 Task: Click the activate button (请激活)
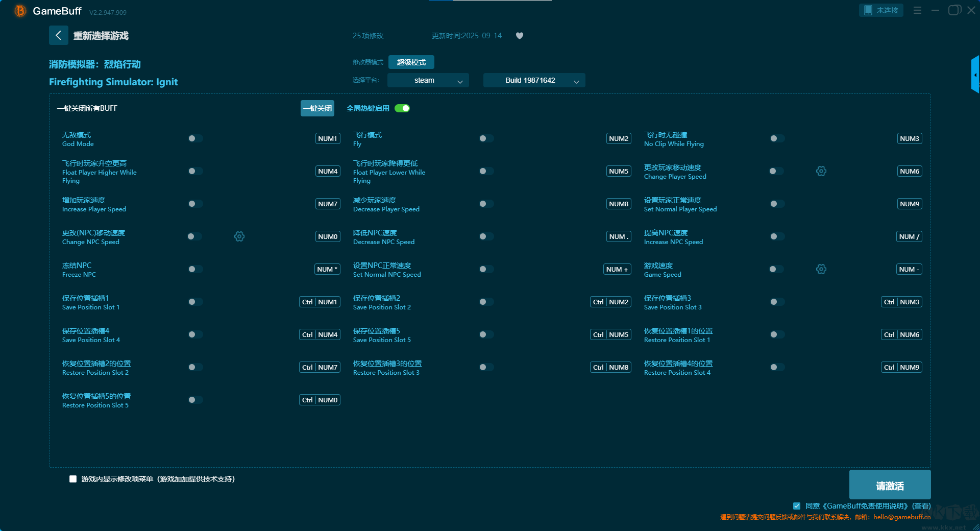coord(890,485)
